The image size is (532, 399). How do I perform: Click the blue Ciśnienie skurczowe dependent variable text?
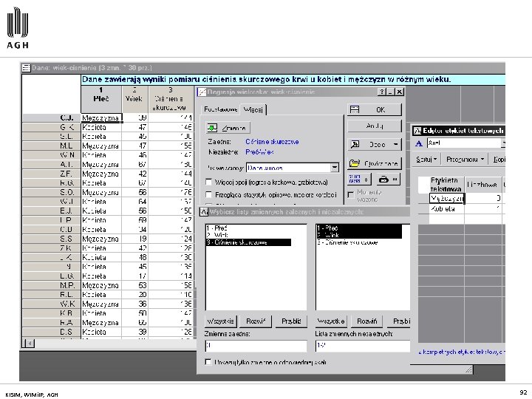272,142
